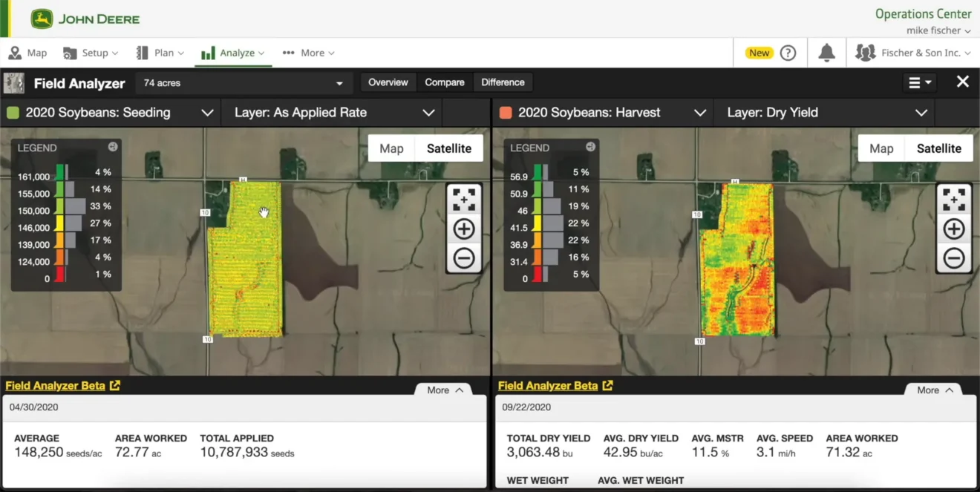Screen dimensions: 980x492
Task: Open the 74 acres field dropdown
Action: 244,83
